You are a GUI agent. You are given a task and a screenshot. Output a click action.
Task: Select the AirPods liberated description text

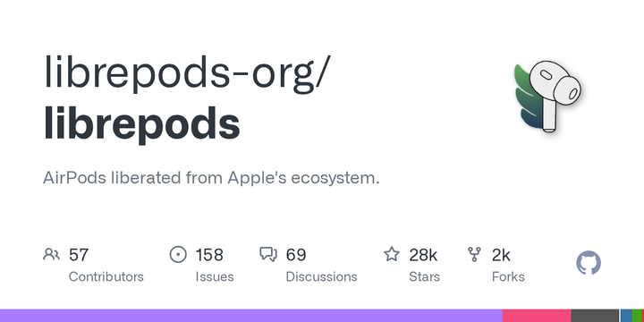tap(211, 178)
